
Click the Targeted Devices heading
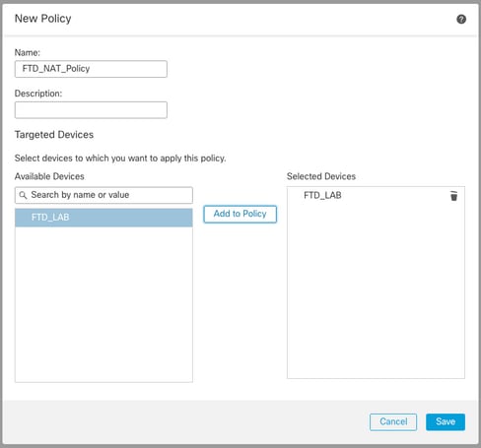54,135
